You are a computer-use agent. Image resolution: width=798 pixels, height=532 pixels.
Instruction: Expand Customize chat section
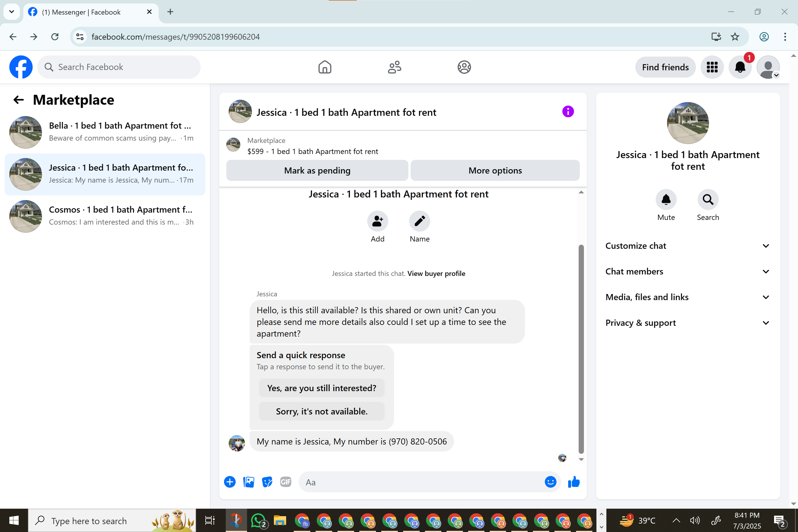point(687,246)
